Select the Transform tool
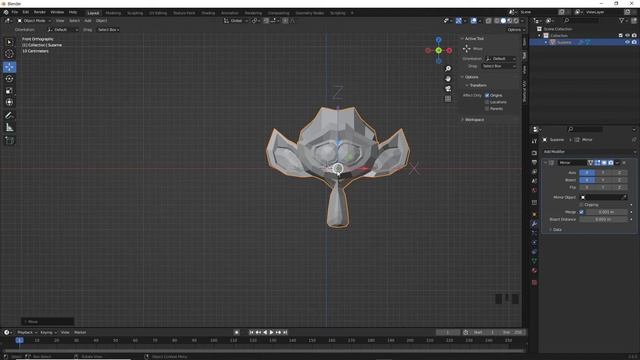Image resolution: width=640 pixels, height=360 pixels. (x=9, y=102)
